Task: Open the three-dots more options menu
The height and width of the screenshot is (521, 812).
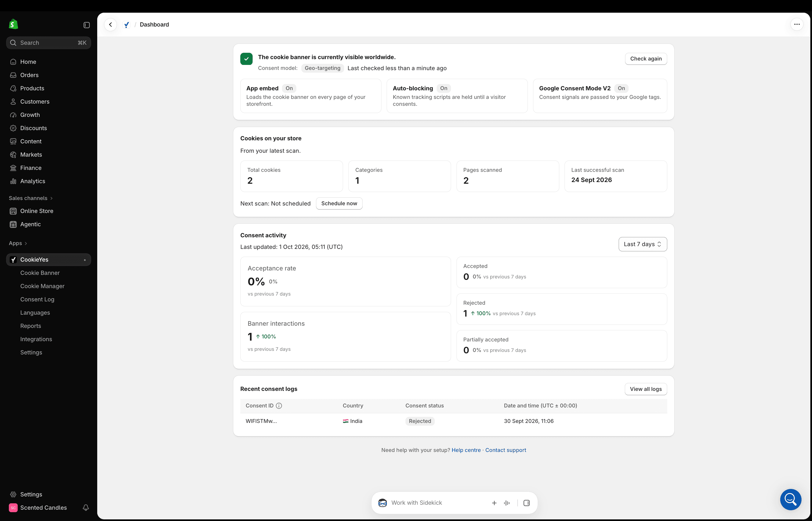Action: click(797, 24)
